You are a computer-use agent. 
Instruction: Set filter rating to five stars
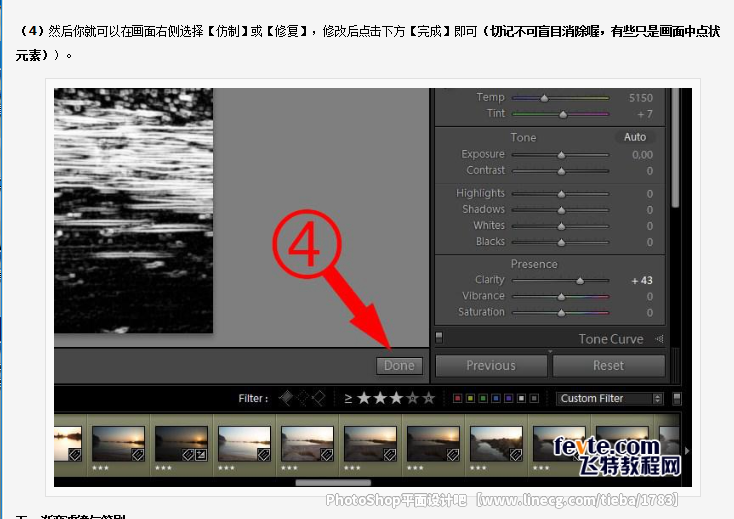click(x=428, y=398)
